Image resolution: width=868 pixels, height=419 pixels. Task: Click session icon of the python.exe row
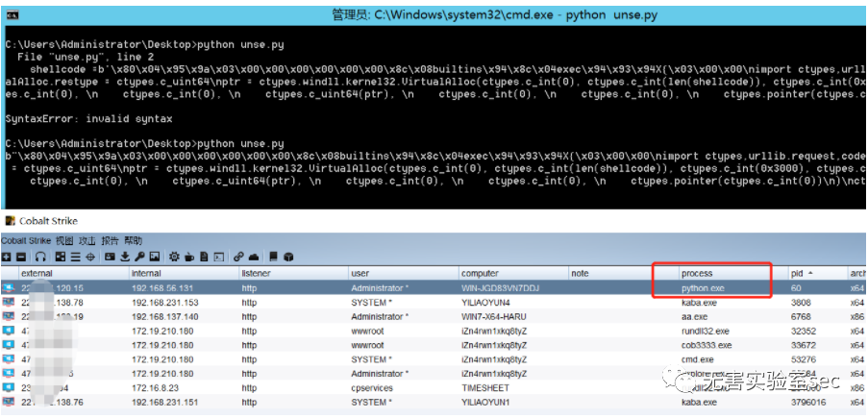coord(8,287)
